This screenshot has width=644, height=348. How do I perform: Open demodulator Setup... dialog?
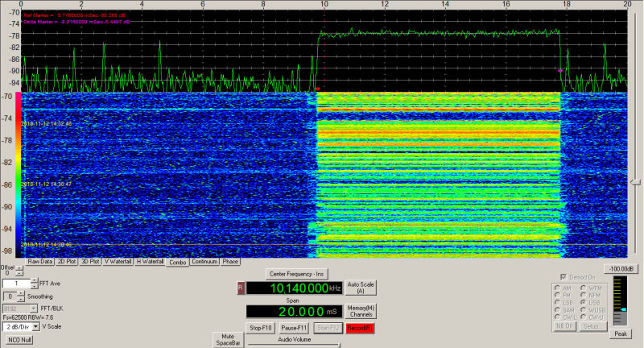593,326
